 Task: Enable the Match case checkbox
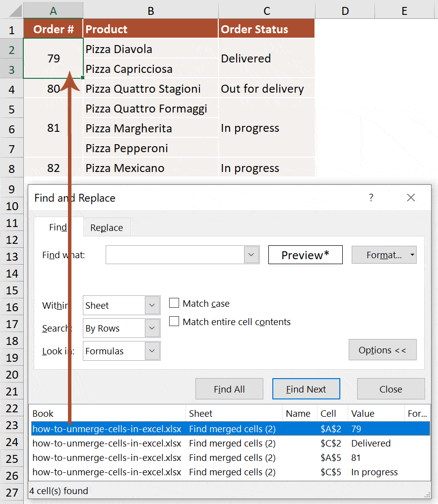pyautogui.click(x=174, y=303)
